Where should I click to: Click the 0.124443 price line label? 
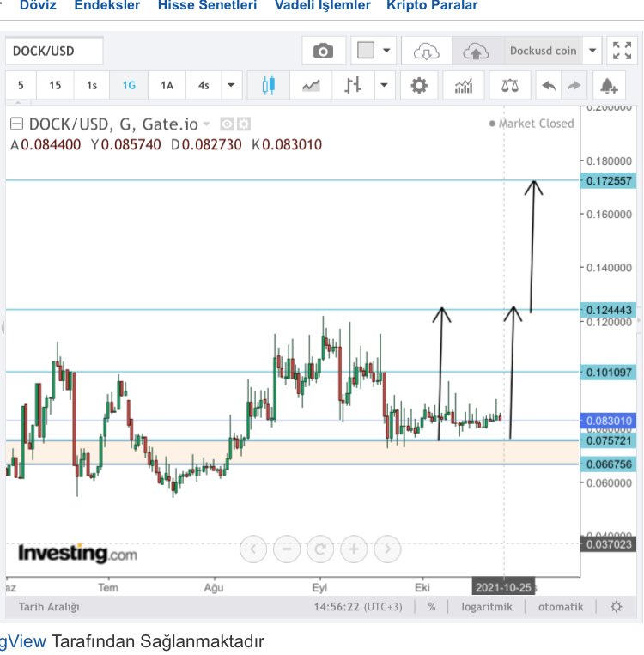[608, 310]
